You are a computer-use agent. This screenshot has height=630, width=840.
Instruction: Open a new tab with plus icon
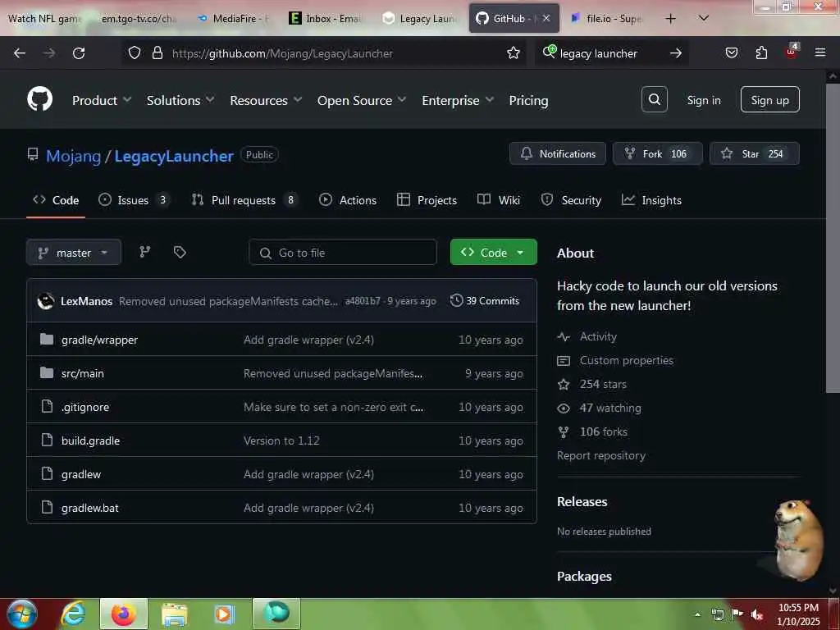(x=670, y=19)
